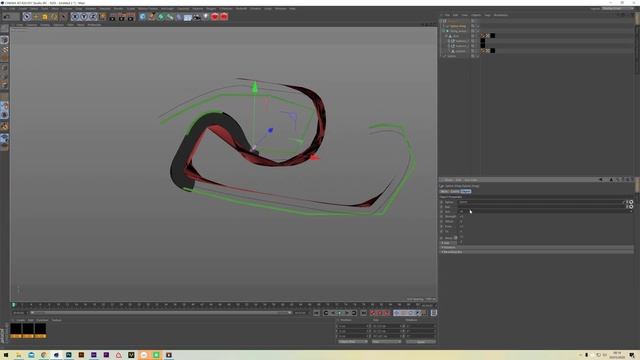Select the Rotate tool

pos(54,17)
